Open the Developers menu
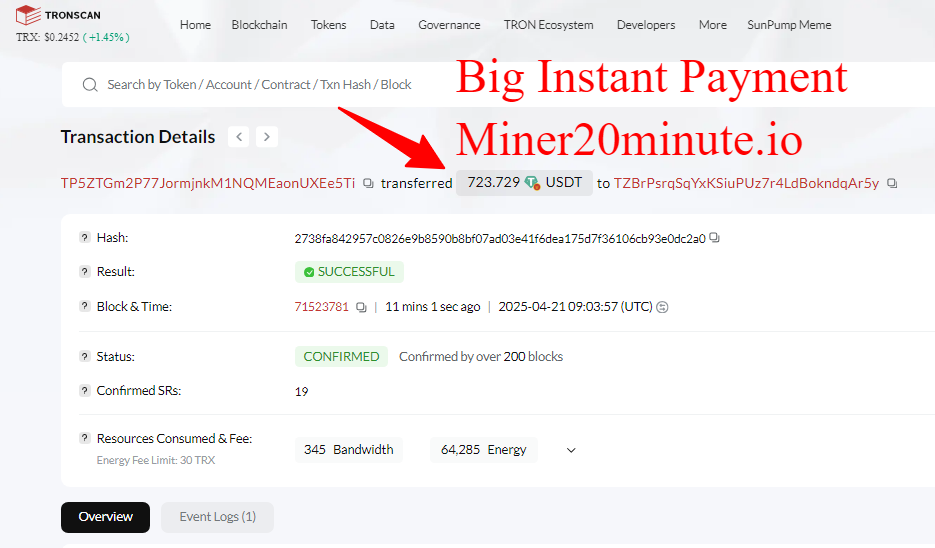This screenshot has height=548, width=935. click(646, 25)
